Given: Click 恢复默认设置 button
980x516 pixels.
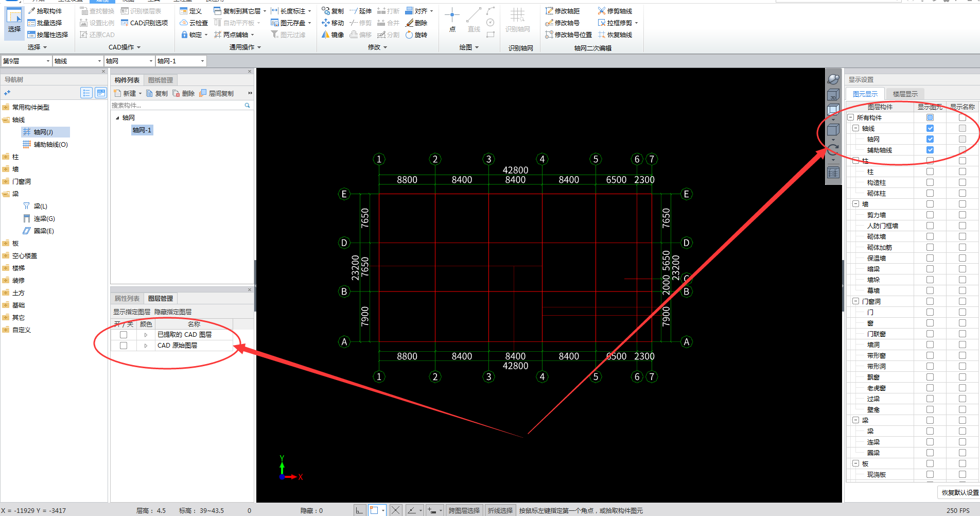Looking at the screenshot, I should point(960,492).
